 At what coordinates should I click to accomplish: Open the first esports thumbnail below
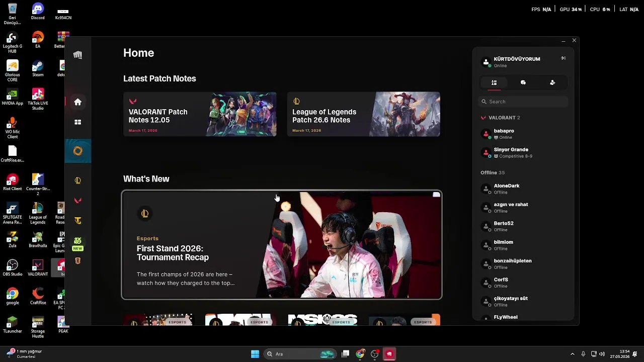pyautogui.click(x=158, y=320)
